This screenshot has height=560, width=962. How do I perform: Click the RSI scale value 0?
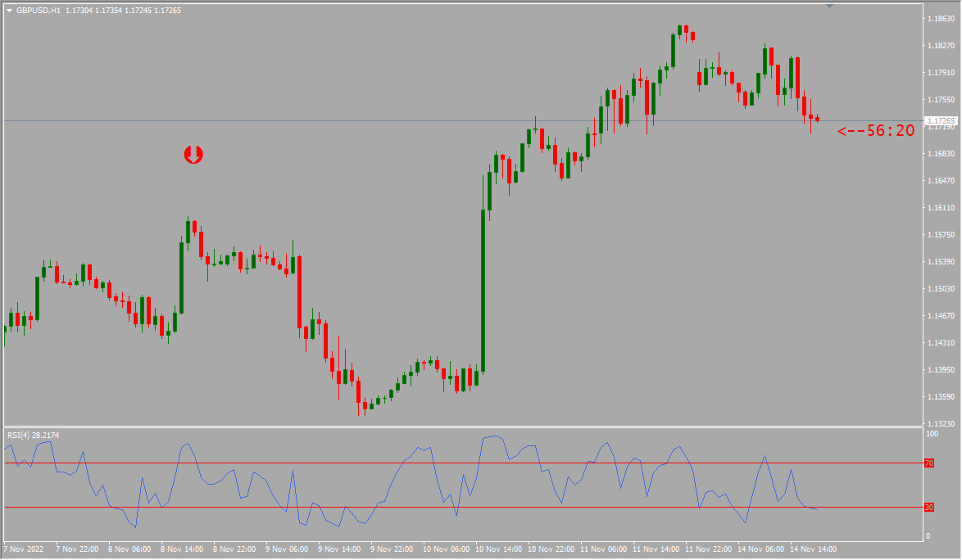(928, 536)
